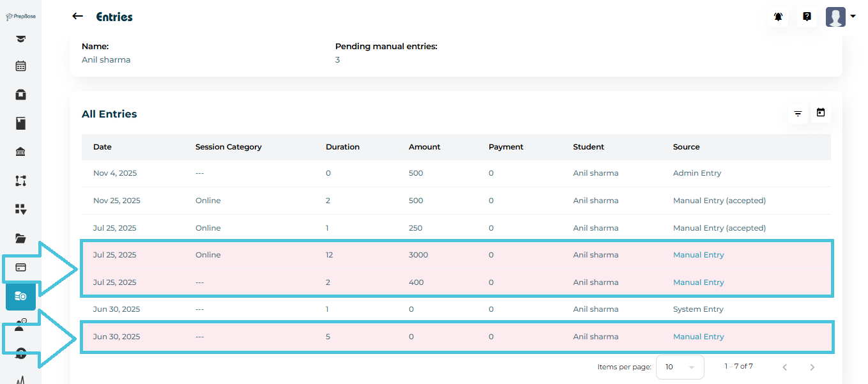Open the date picker calendar icon

tap(821, 113)
